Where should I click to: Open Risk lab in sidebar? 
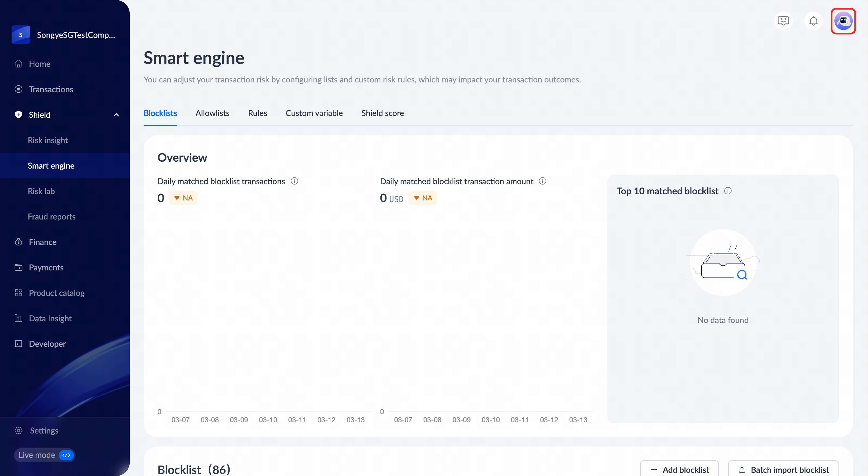[x=41, y=191]
